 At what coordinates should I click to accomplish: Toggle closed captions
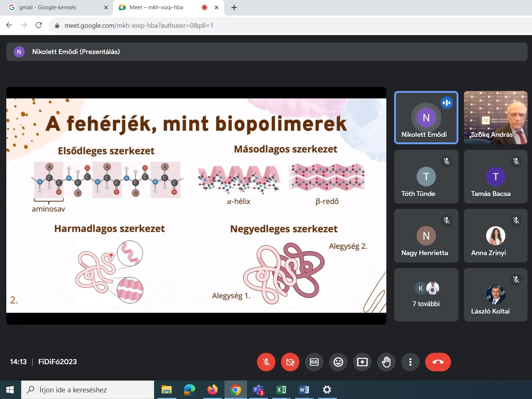(314, 362)
